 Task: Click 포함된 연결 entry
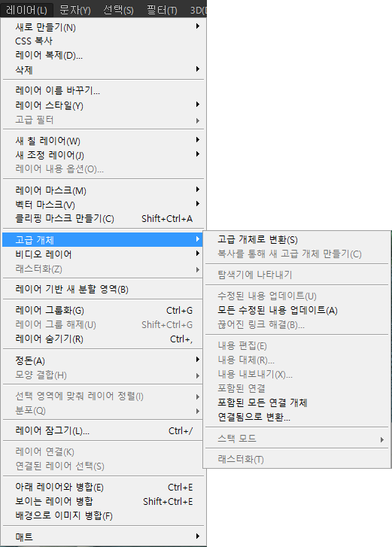click(296, 389)
